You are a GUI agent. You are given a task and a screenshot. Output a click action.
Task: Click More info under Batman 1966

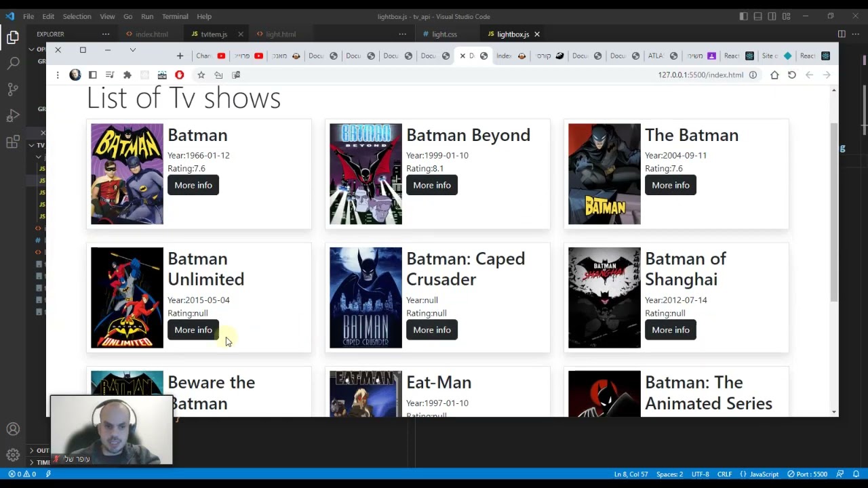pos(193,185)
